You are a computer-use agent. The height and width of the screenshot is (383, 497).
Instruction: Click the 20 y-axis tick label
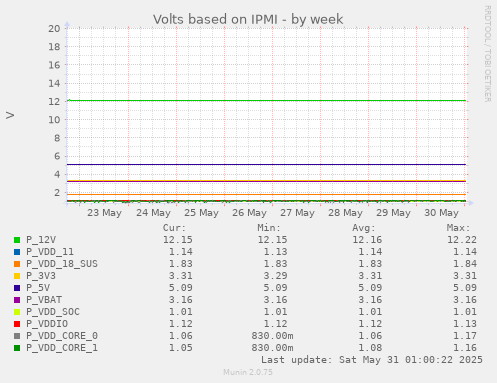[54, 29]
